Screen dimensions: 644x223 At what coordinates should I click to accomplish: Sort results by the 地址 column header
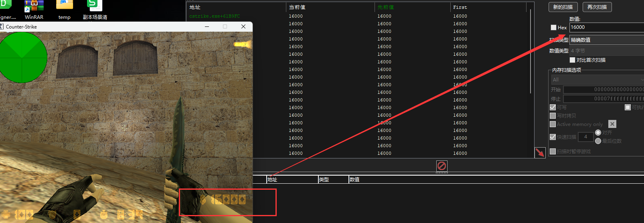coord(237,7)
